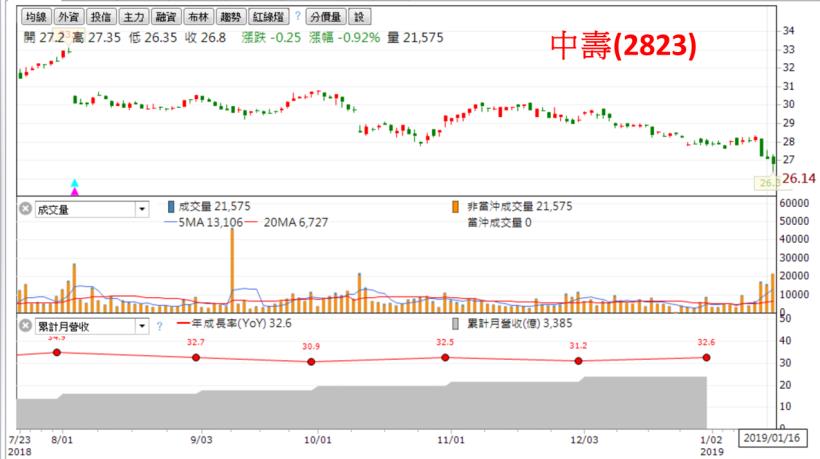The width and height of the screenshot is (820, 459).
Task: Click the 開 27.2 opening price
Action: pyautogui.click(x=44, y=38)
